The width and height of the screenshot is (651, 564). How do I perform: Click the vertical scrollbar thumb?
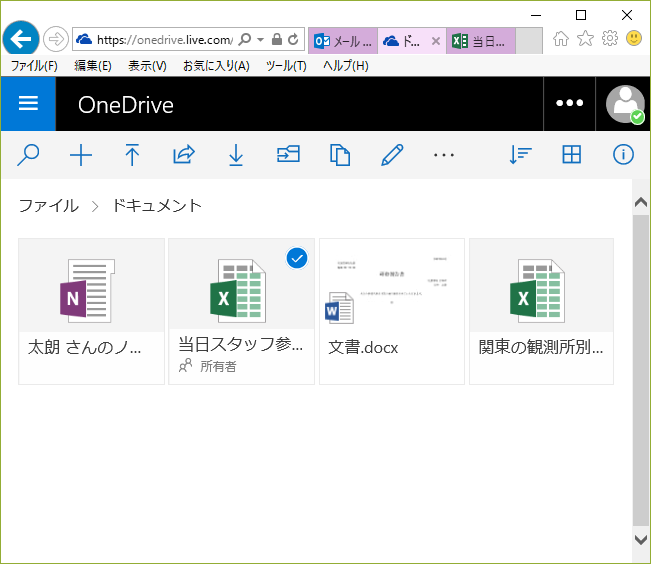coord(641,370)
